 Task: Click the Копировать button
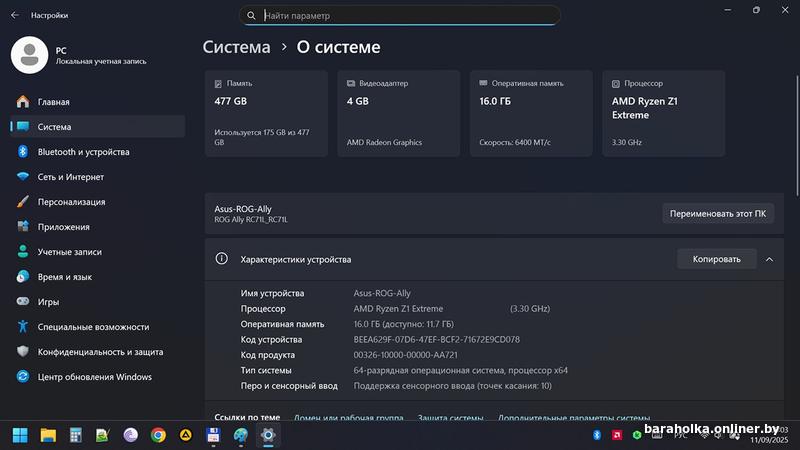(716, 259)
